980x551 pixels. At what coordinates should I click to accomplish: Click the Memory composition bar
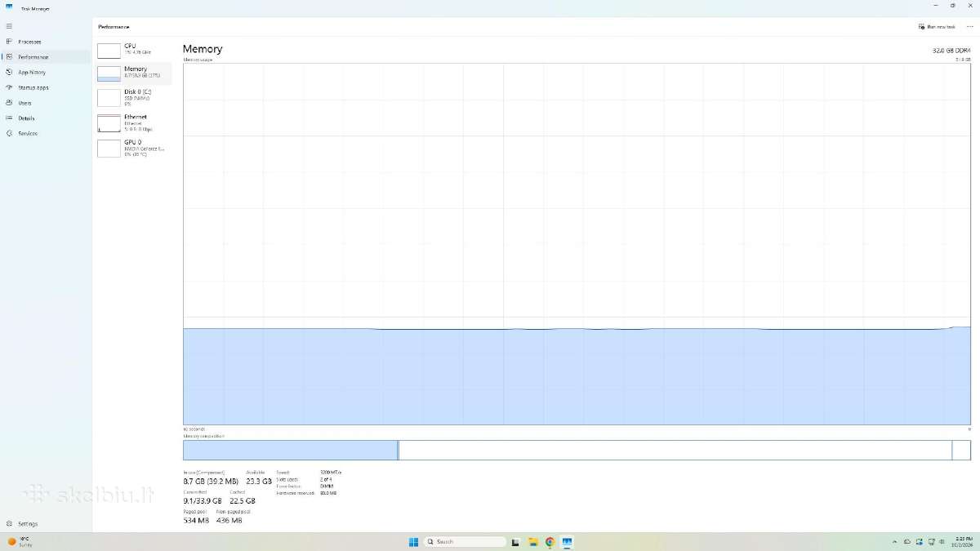pos(577,450)
